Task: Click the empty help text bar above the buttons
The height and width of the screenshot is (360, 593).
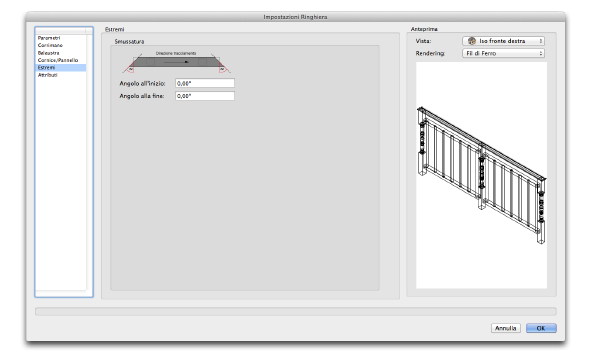Action: [296, 312]
